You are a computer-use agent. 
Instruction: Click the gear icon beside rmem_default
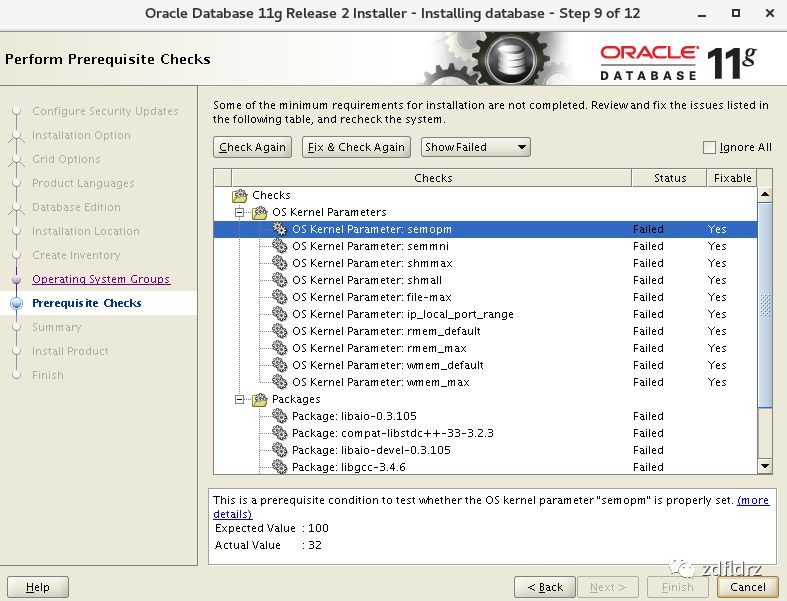click(279, 331)
